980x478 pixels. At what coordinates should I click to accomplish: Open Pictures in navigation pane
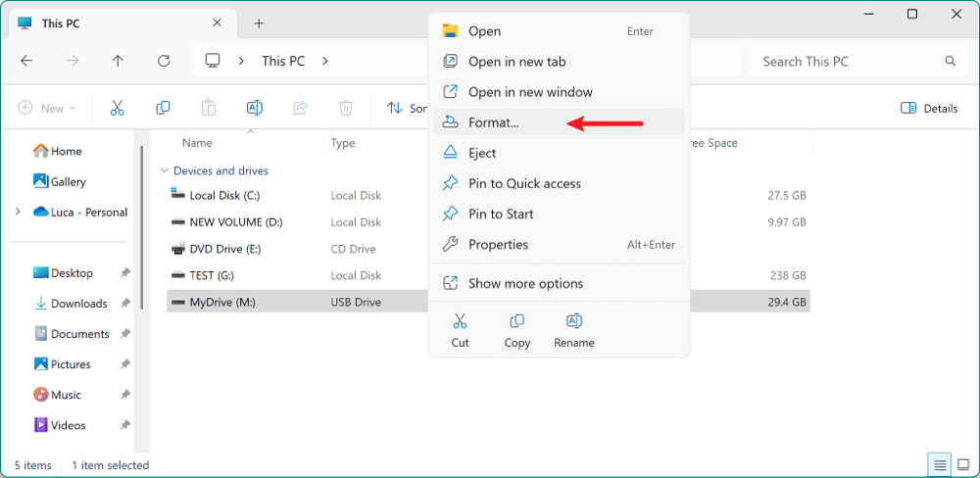click(62, 364)
